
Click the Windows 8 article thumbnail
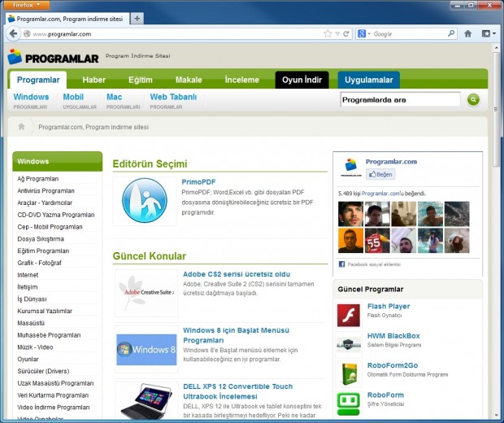point(146,349)
